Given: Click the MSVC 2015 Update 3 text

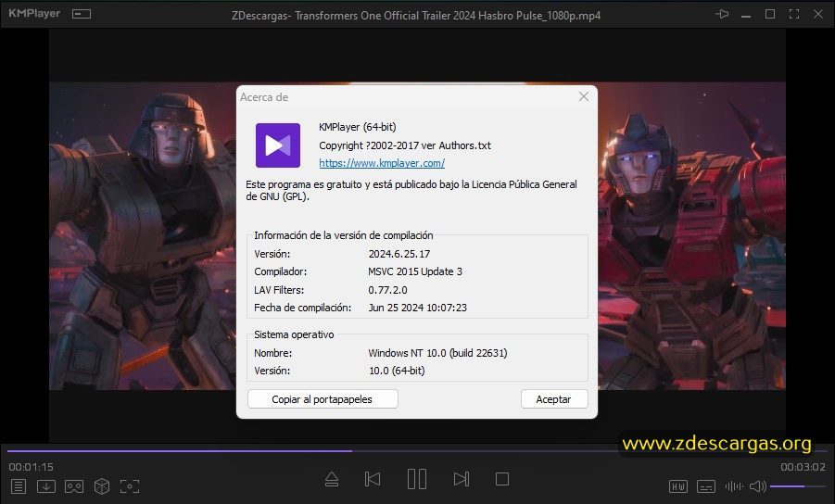Looking at the screenshot, I should pyautogui.click(x=415, y=271).
